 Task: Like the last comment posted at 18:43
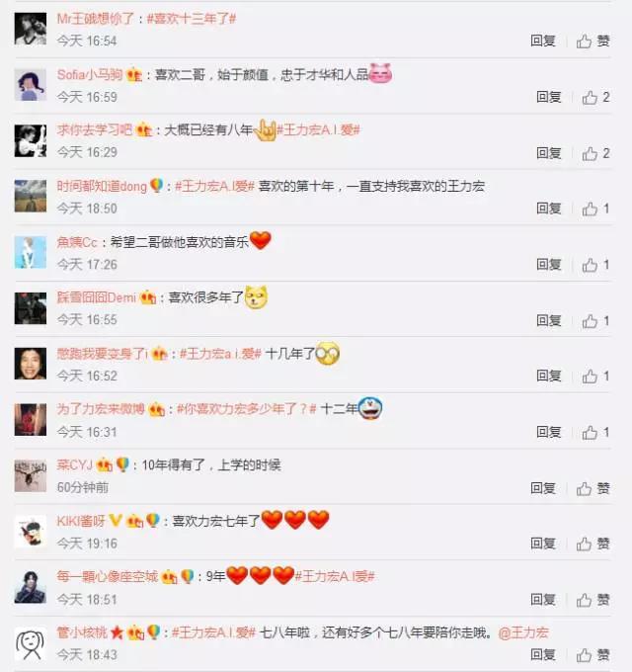(x=592, y=655)
